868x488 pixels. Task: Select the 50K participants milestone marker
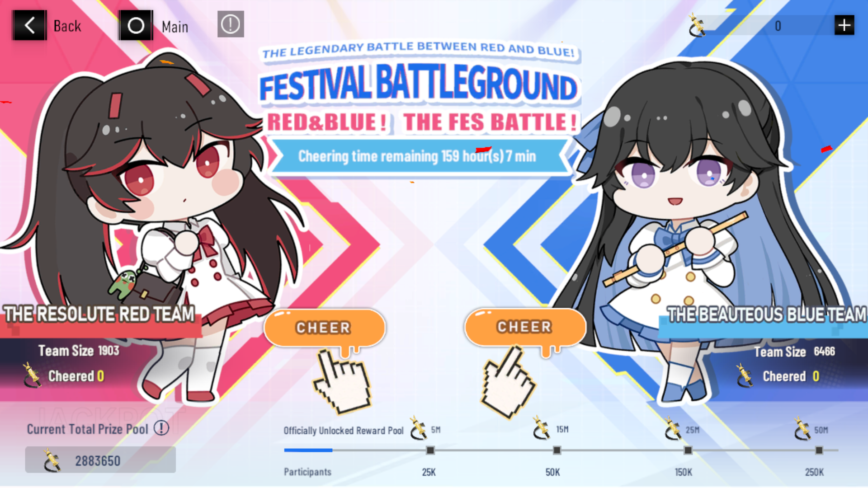(557, 450)
